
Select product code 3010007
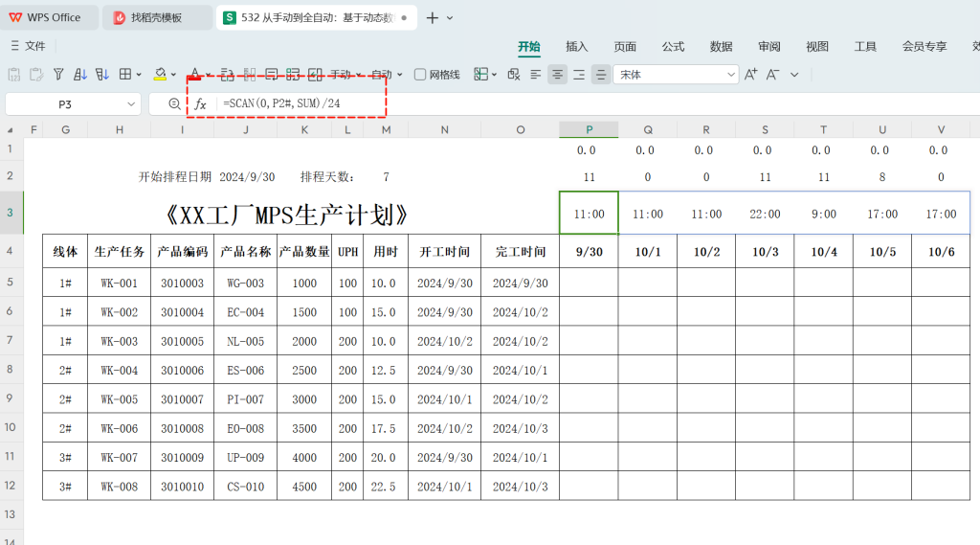click(x=182, y=399)
